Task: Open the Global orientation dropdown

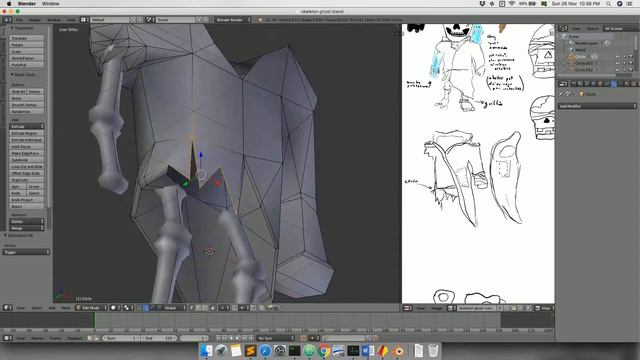Action: pos(176,308)
